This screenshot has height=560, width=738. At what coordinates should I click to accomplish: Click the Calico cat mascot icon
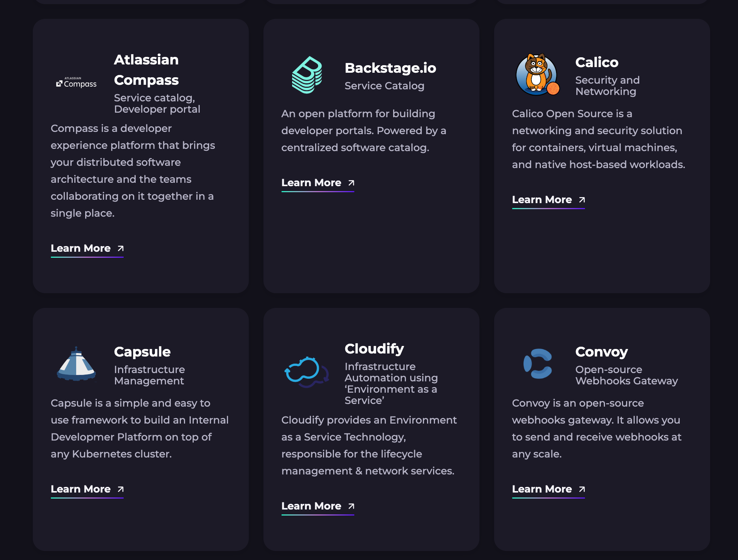point(537,74)
